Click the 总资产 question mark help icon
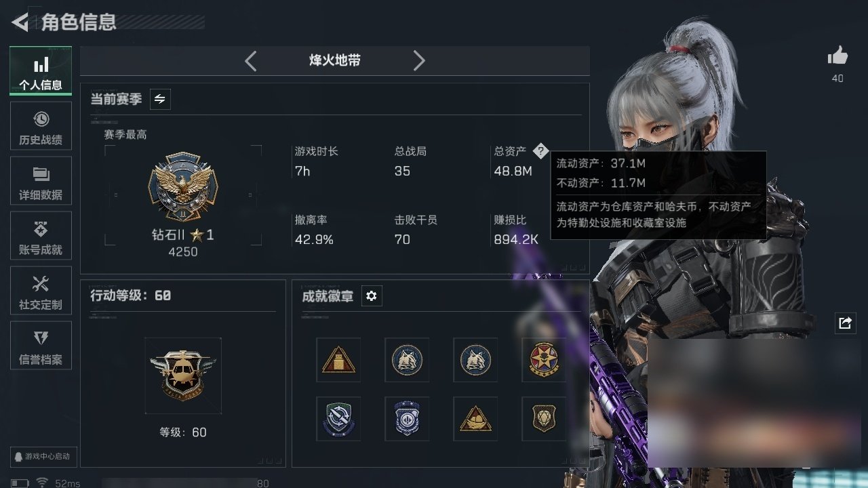This screenshot has width=868, height=488. 540,151
